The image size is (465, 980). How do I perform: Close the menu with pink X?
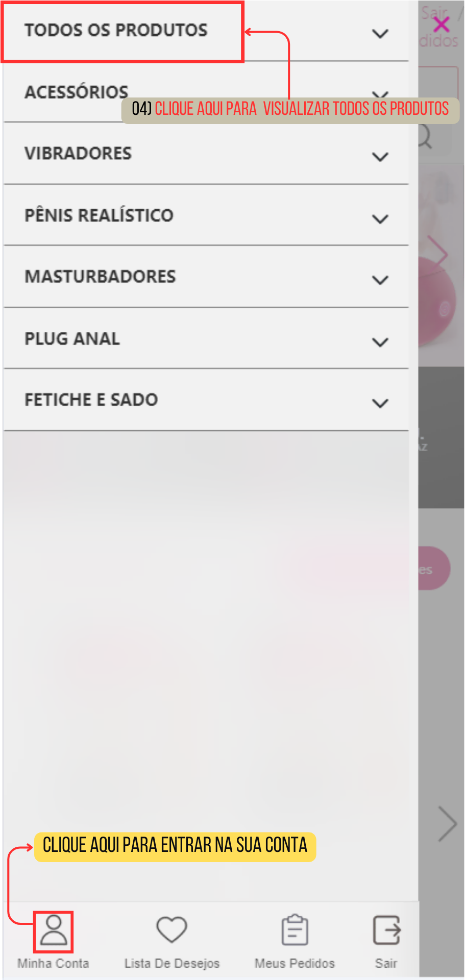point(441,24)
